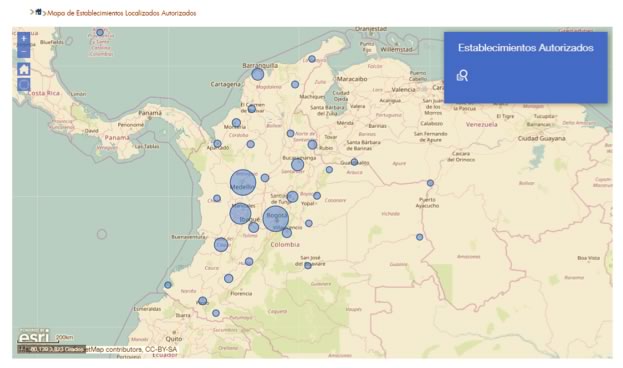
Task: Open Mapa de Establecimientos Localizados Autorizados link
Action: click(122, 13)
